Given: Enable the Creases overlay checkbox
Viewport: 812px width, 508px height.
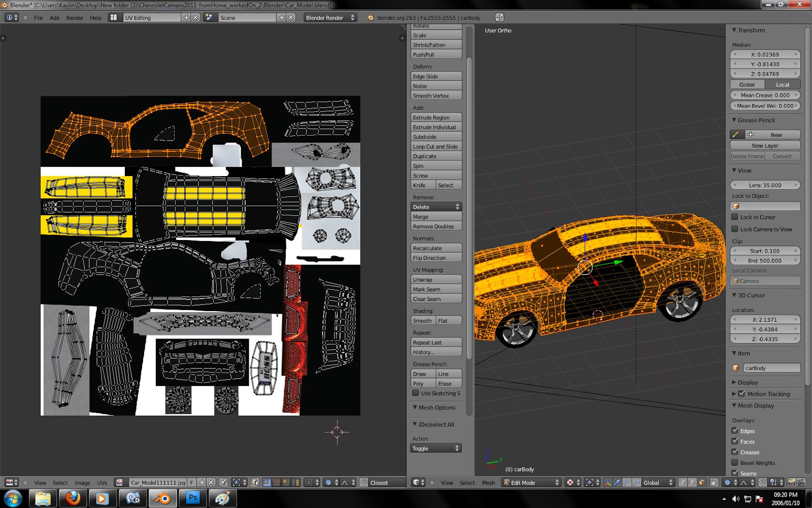Looking at the screenshot, I should [736, 452].
